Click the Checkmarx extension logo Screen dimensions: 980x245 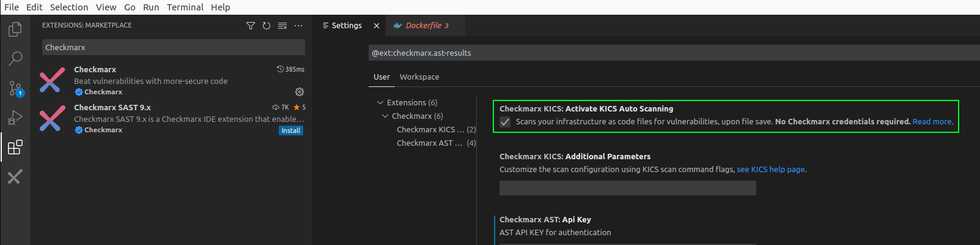pyautogui.click(x=52, y=80)
